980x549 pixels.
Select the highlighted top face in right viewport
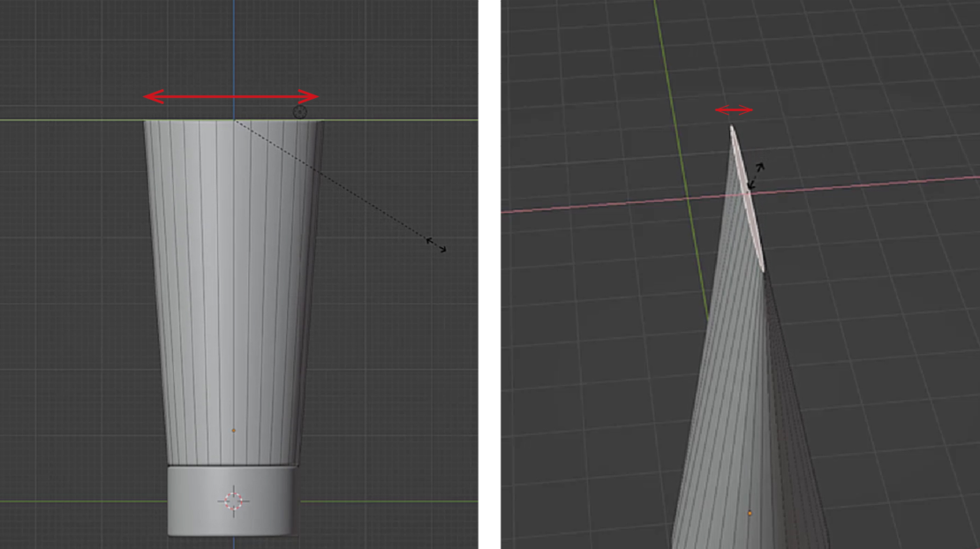tap(748, 198)
